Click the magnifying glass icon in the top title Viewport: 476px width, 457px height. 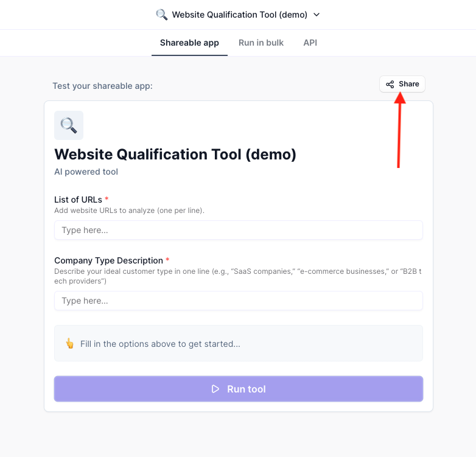click(161, 15)
